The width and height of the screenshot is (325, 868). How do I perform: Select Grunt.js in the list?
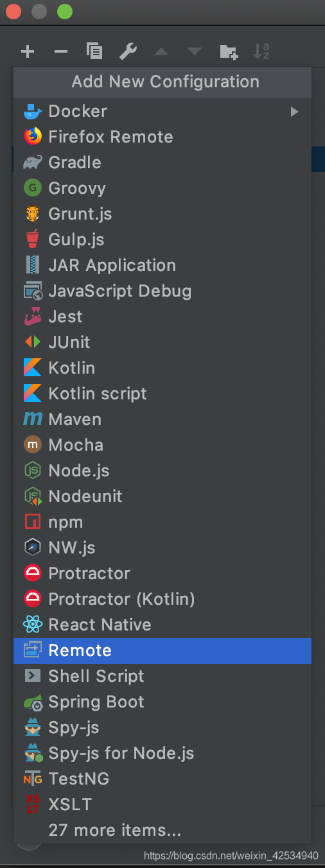tap(162, 214)
